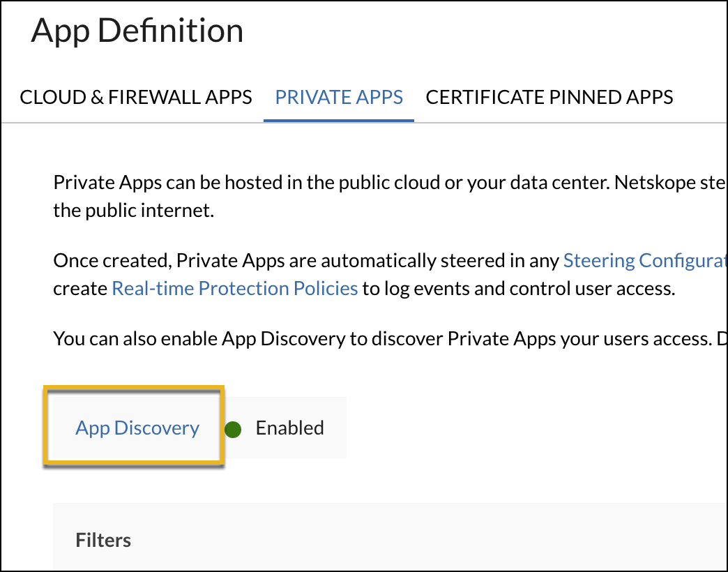Select the Private Apps tab
728x572 pixels.
pos(339,98)
